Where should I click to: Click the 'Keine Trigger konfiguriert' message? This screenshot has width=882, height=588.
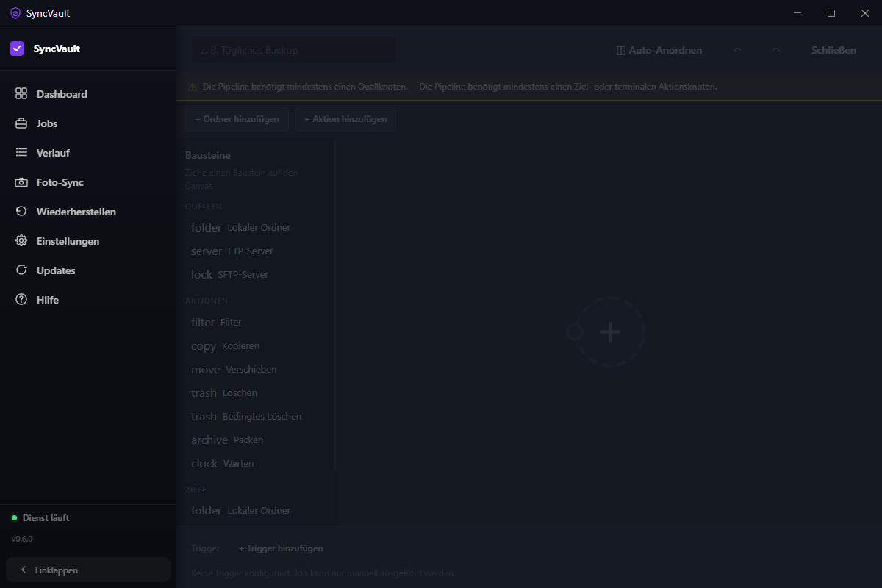click(323, 573)
